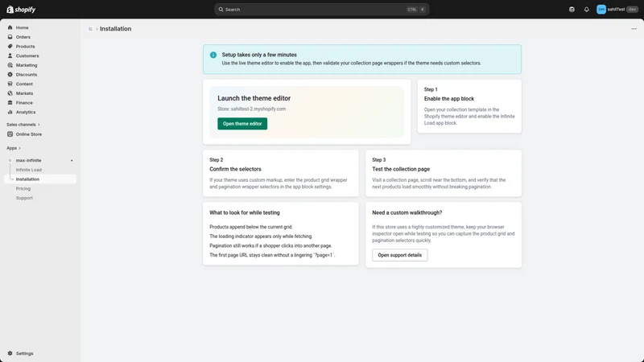
Task: Click 'Need a custom walkthrough?' heading
Action: pos(407,212)
